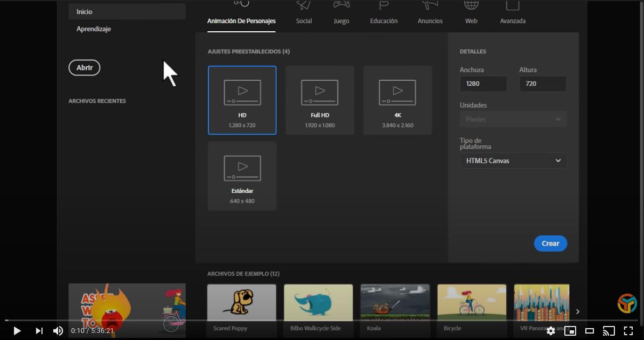The image size is (644, 340).
Task: Click the Altura height field
Action: point(543,84)
